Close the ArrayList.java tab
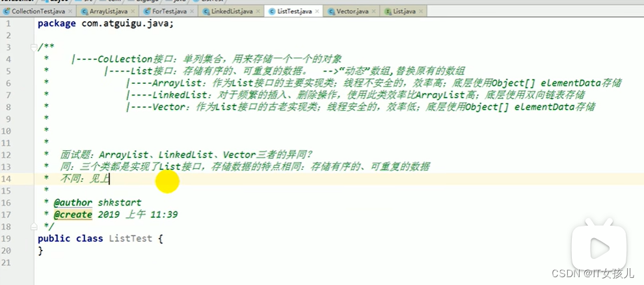 (132, 12)
